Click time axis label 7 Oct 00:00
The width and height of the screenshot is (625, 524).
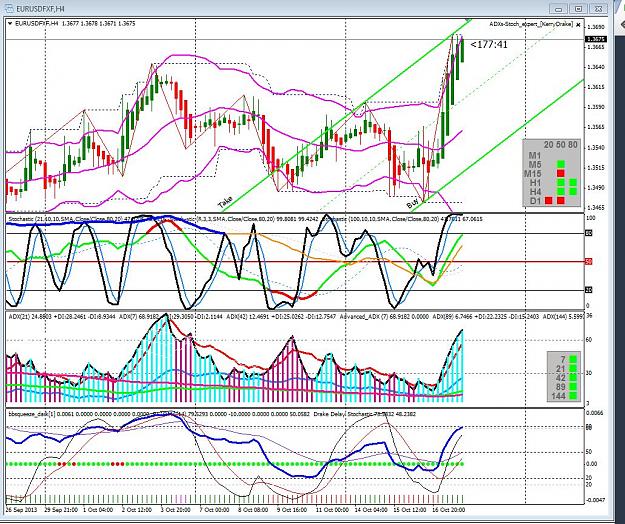[214, 510]
